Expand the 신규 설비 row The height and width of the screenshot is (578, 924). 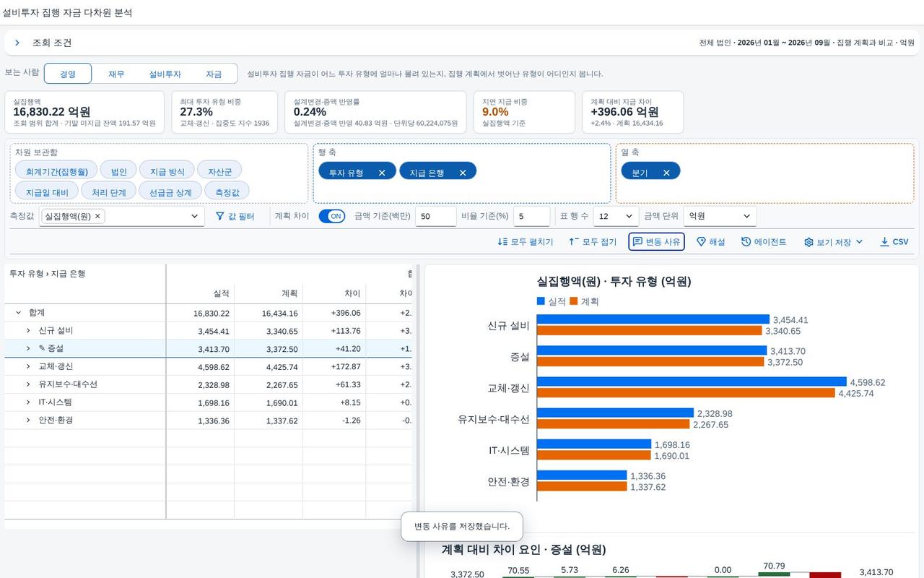[28, 331]
